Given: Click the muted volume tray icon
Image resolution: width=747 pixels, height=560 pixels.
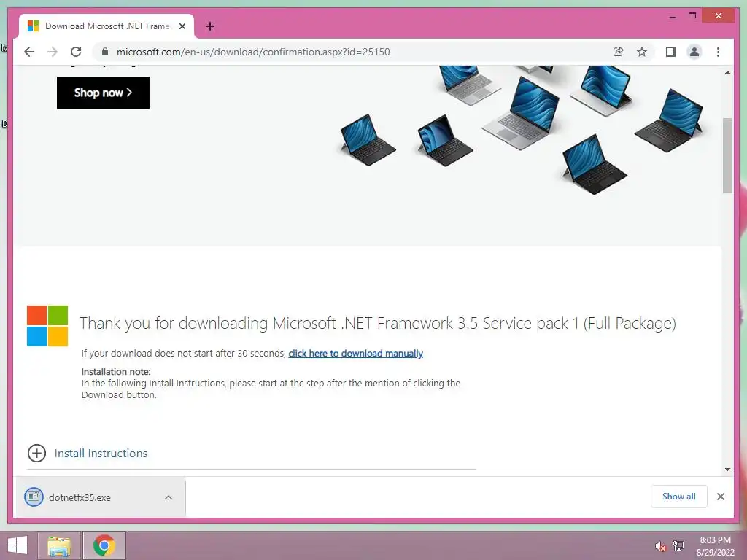Looking at the screenshot, I should coord(660,546).
